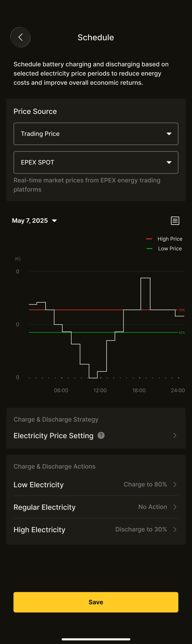Tap the No Action value
Image resolution: width=192 pixels, height=644 pixels.
[153, 507]
